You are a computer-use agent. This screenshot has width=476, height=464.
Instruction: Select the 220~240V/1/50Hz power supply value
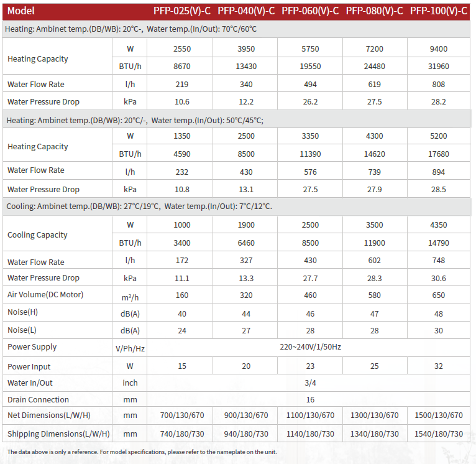click(310, 347)
